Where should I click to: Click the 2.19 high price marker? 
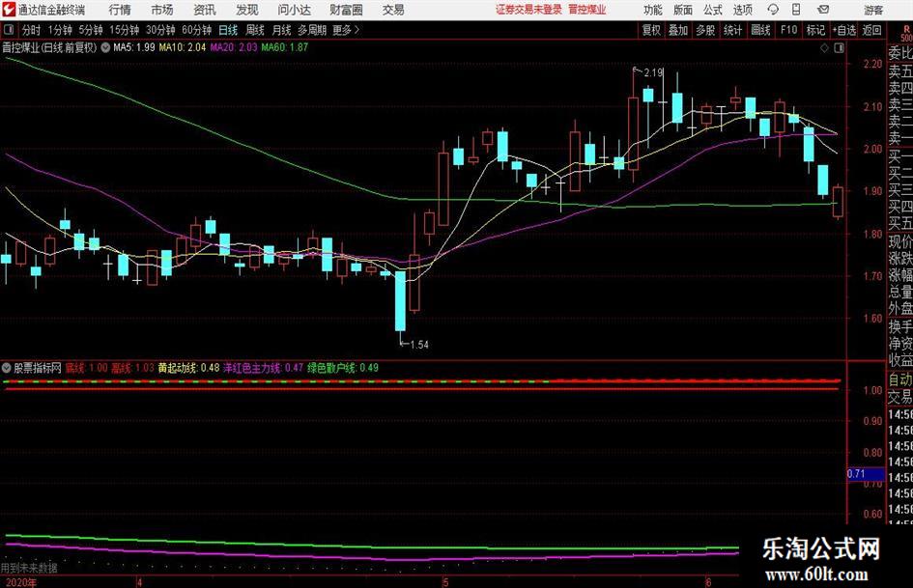tap(654, 72)
